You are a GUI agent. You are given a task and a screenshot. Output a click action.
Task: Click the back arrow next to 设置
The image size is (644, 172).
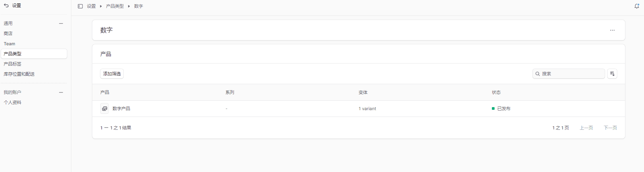click(6, 5)
